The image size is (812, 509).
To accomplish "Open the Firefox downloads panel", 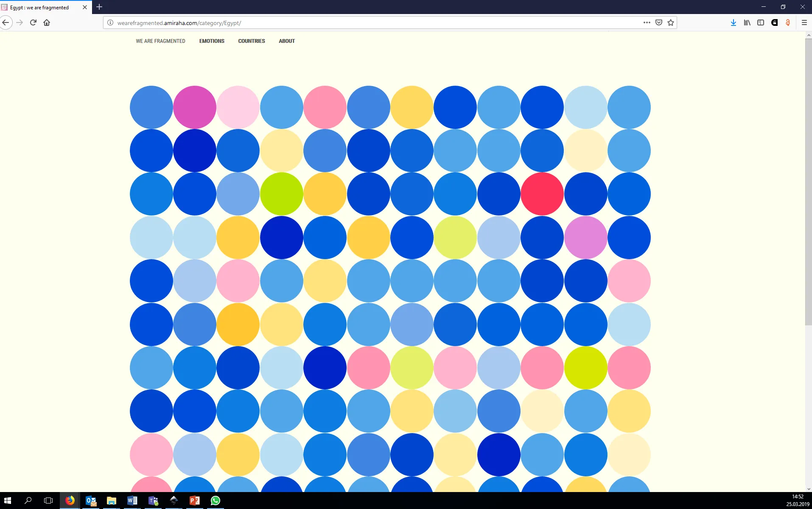I will pos(733,22).
